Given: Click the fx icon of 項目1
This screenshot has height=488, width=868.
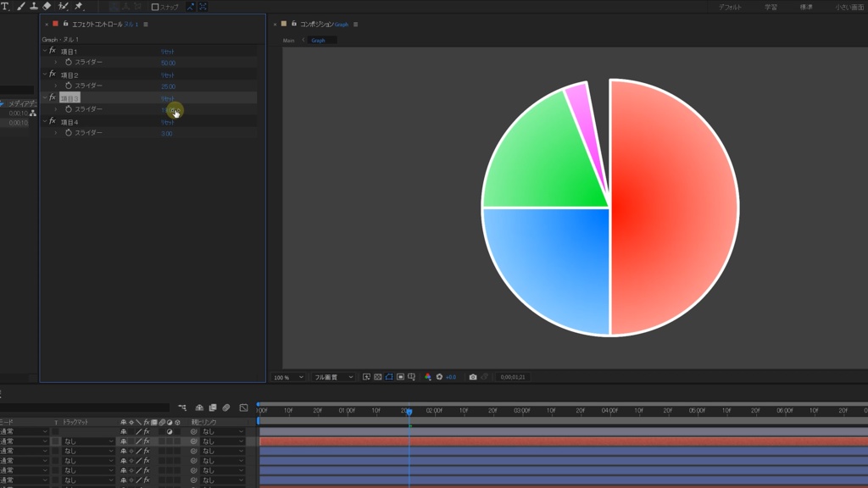Looking at the screenshot, I should [x=53, y=51].
